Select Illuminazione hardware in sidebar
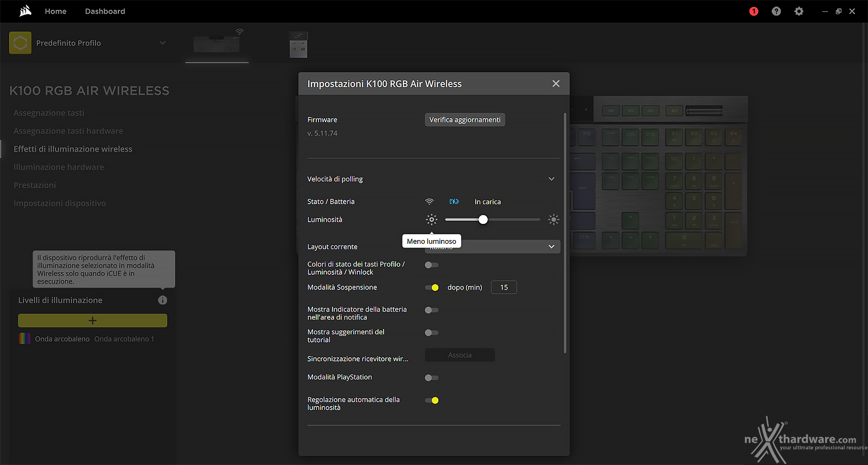The height and width of the screenshot is (465, 868). [59, 167]
